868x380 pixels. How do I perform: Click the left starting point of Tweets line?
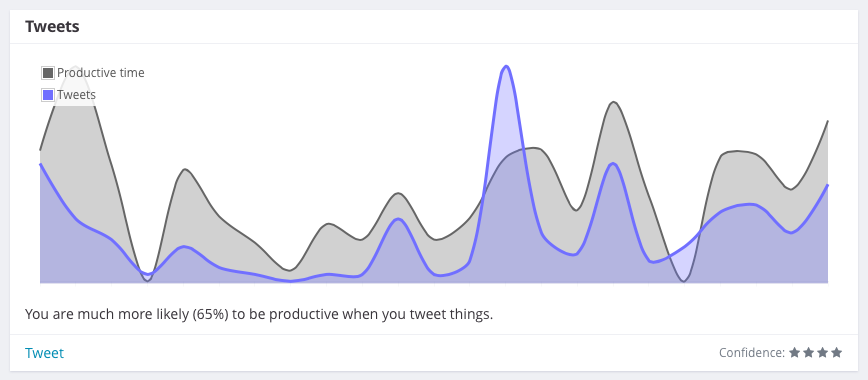40,164
